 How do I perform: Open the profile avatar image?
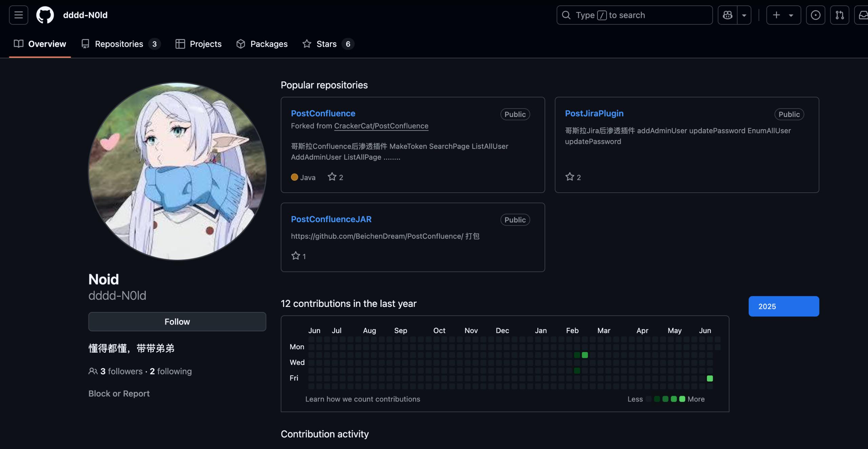tap(177, 171)
